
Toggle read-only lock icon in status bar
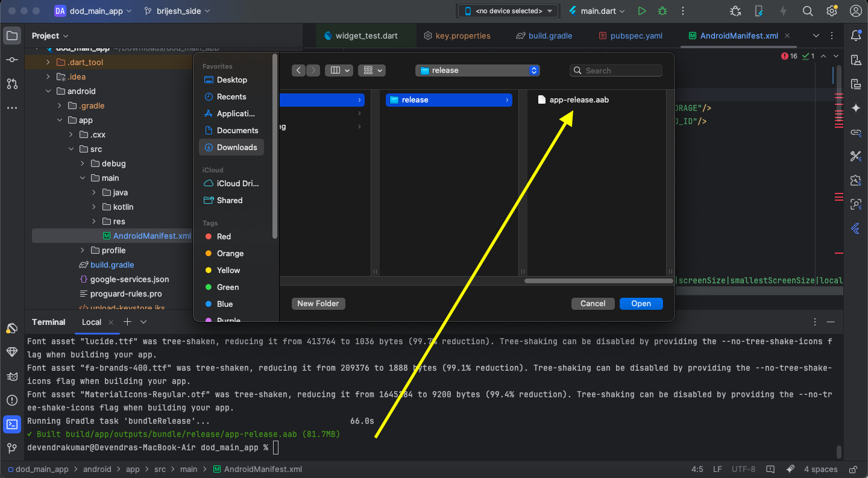[x=852, y=469]
